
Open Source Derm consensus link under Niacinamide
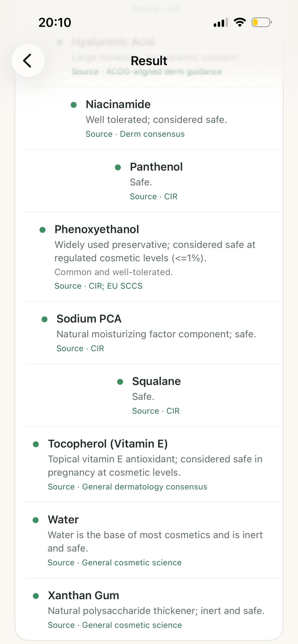(135, 134)
